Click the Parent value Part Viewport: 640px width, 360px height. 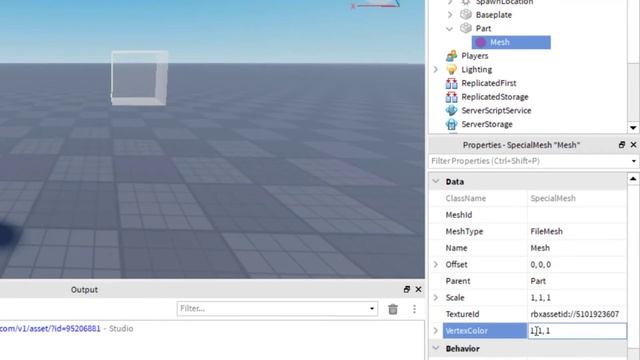pyautogui.click(x=577, y=281)
